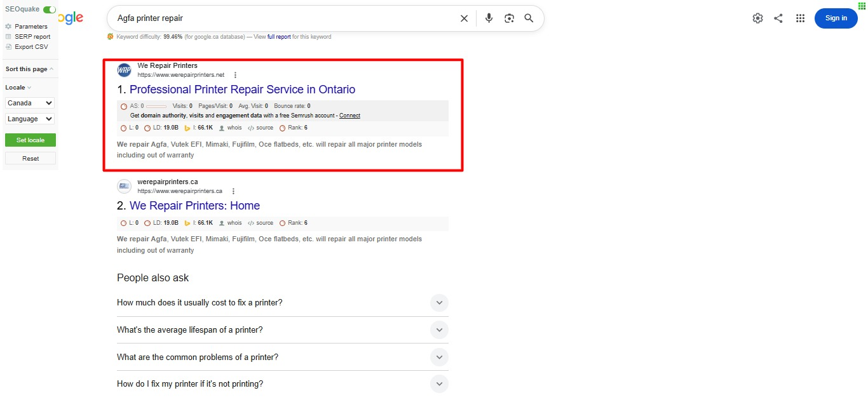Viewport: 868px width, 407px height.
Task: Open whois for werepairprinters.ca result
Action: click(x=230, y=223)
